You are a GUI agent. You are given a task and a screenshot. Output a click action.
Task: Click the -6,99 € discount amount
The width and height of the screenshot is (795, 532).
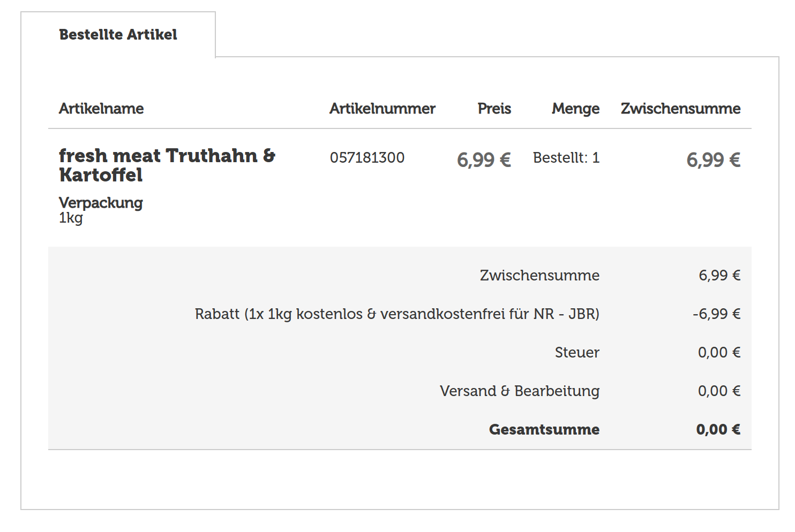pyautogui.click(x=716, y=314)
